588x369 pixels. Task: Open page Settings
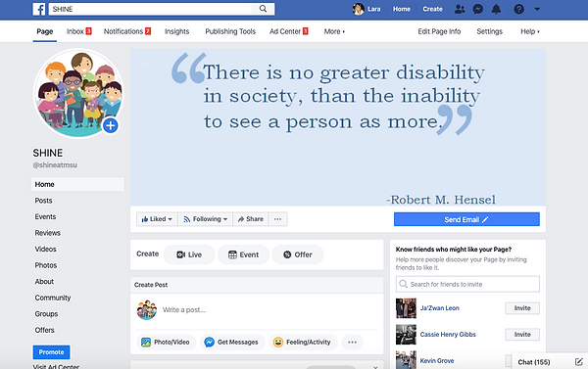pyautogui.click(x=489, y=31)
